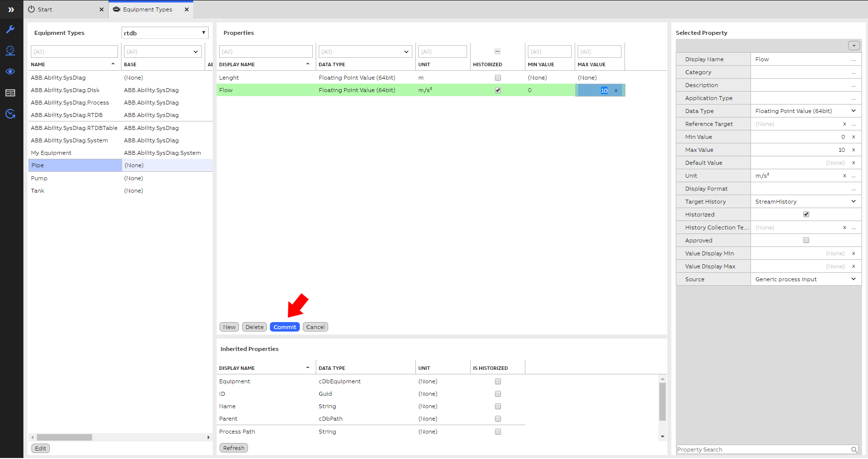This screenshot has width=868, height=459.
Task: Close the Start tab
Action: coord(102,9)
